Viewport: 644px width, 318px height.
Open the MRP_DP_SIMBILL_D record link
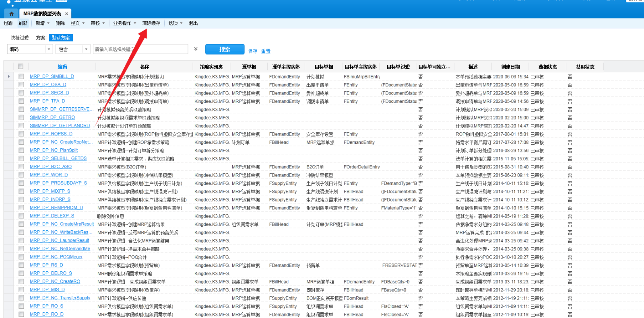pyautogui.click(x=52, y=76)
